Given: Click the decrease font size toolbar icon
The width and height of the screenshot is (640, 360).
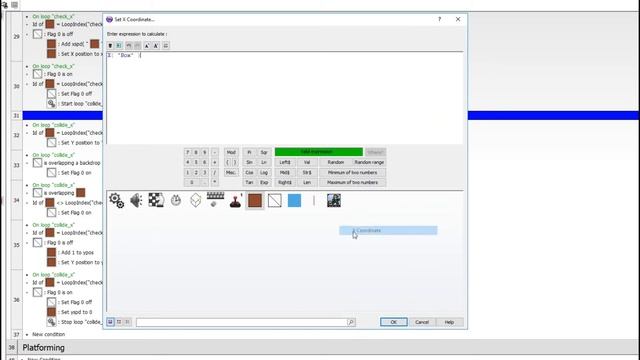Looking at the screenshot, I should 156,46.
